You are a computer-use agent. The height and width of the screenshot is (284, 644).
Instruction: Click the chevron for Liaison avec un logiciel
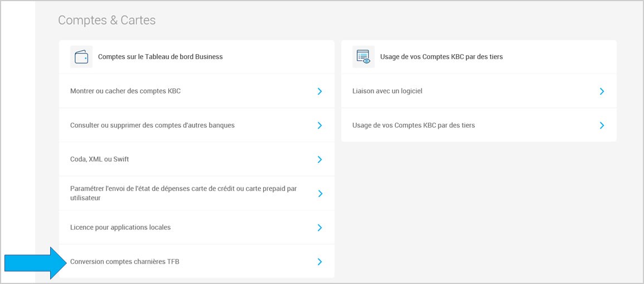coord(602,92)
